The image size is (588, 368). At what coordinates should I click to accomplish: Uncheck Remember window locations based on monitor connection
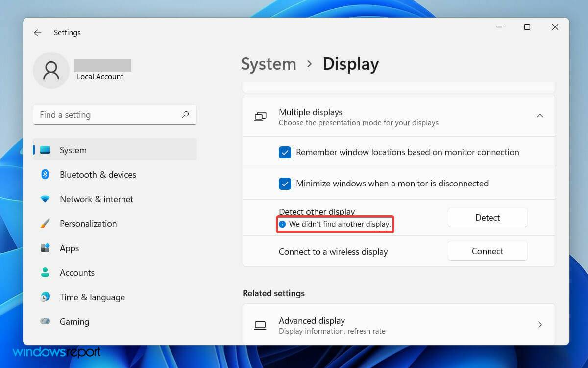285,152
